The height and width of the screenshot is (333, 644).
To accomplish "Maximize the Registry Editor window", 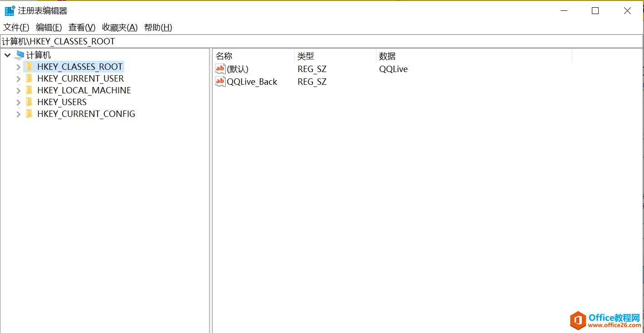I will pyautogui.click(x=595, y=11).
